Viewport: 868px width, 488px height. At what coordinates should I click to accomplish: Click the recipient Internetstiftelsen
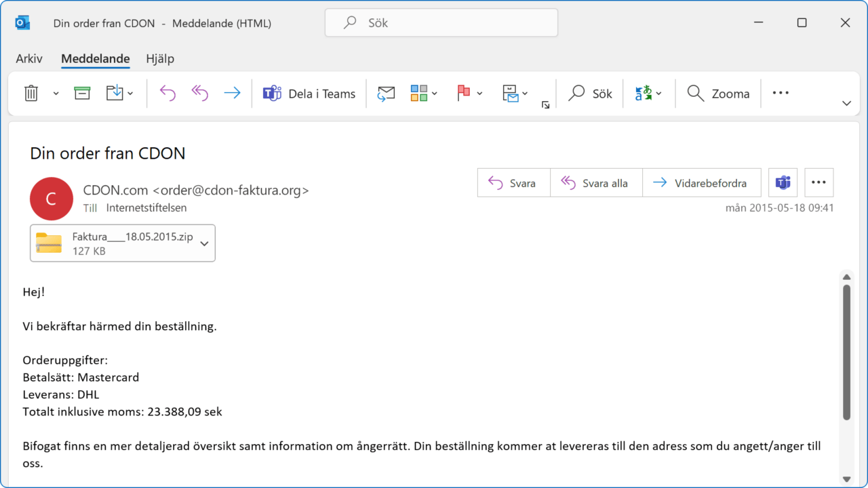pos(146,208)
